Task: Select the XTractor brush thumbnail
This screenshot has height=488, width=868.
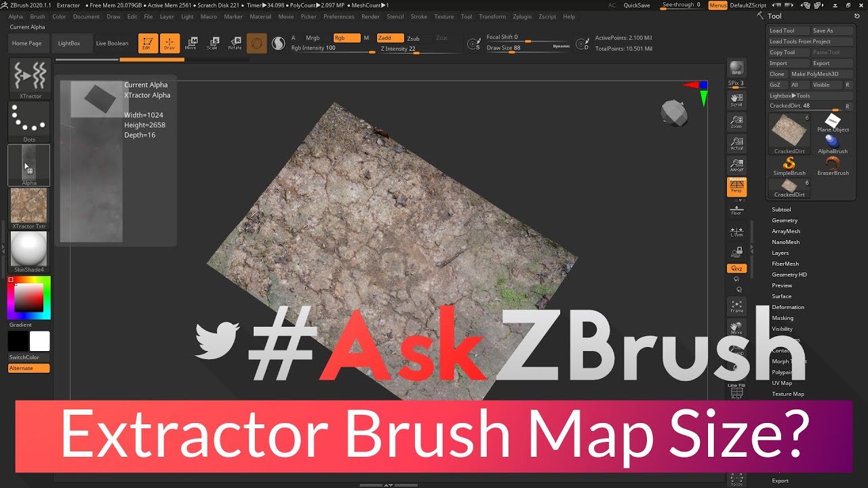Action: pos(30,78)
